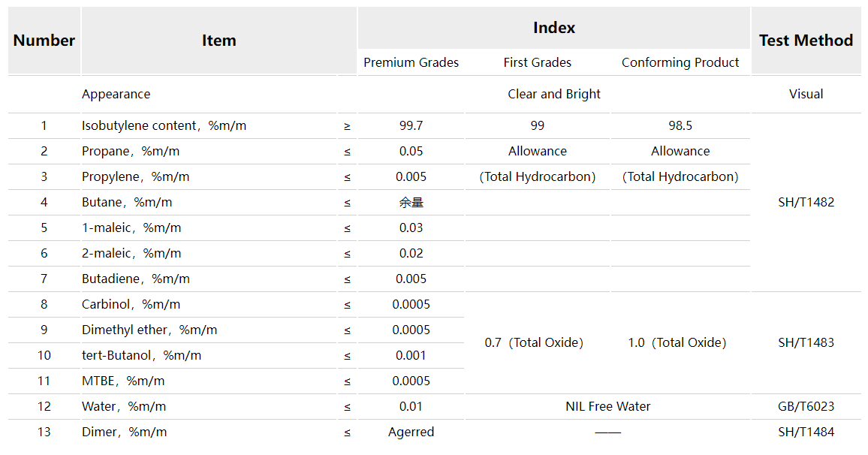Viewport: 868px width, 455px height.
Task: Click the Number column header
Action: point(44,41)
